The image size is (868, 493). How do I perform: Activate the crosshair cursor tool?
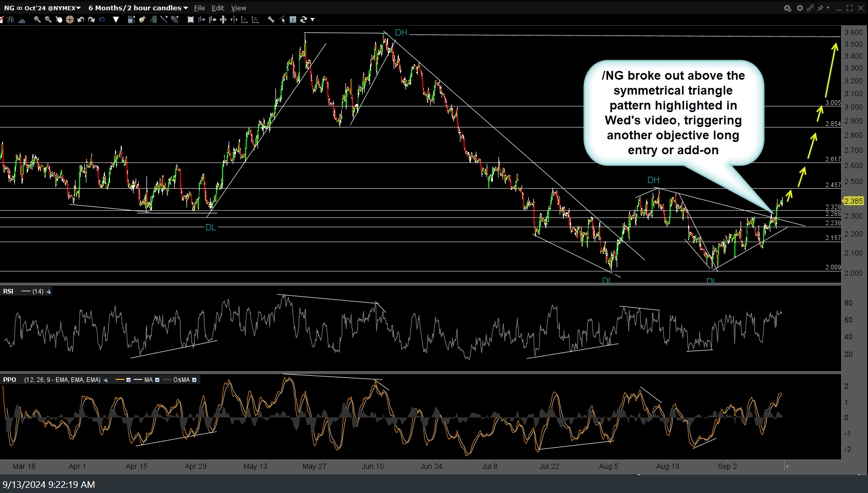(69, 20)
